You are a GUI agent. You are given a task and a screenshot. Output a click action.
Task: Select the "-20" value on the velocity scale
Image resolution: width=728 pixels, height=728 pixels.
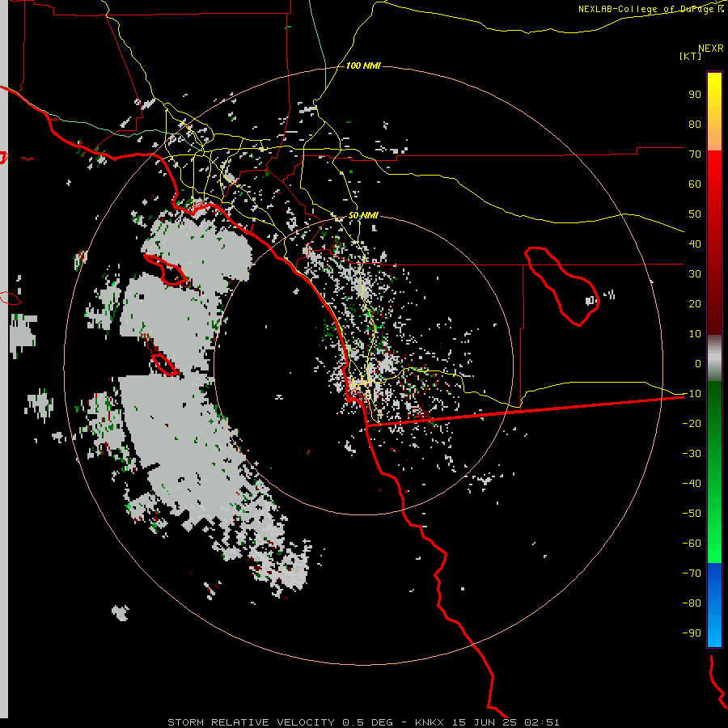coord(692,424)
